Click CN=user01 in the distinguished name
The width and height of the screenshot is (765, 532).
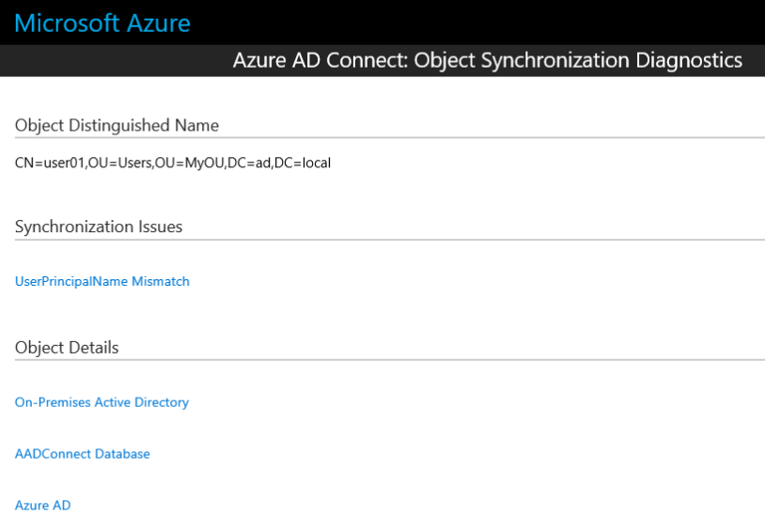click(49, 163)
